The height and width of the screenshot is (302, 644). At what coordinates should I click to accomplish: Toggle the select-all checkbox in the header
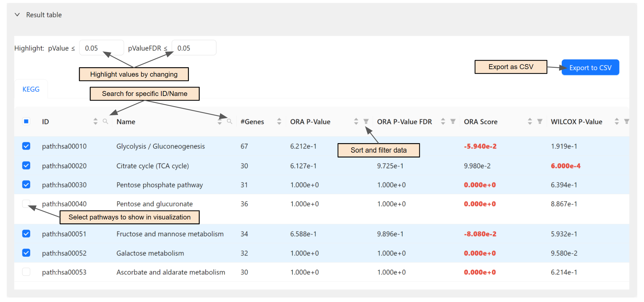(x=26, y=121)
